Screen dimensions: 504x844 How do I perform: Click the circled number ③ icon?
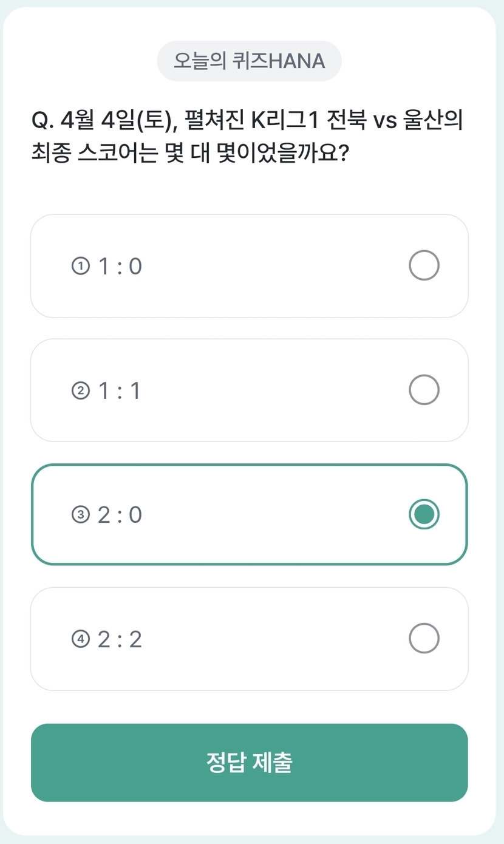[80, 515]
